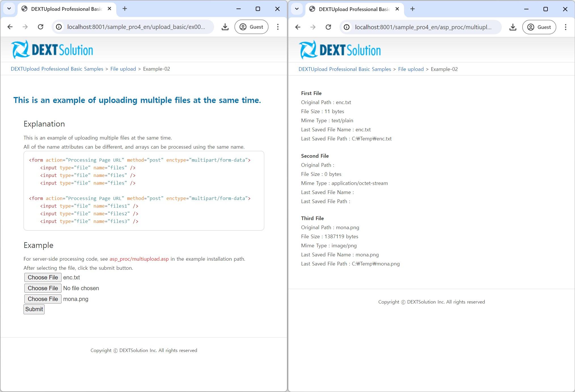Click Choose File next to enc.txt
This screenshot has height=392, width=575.
(x=43, y=277)
